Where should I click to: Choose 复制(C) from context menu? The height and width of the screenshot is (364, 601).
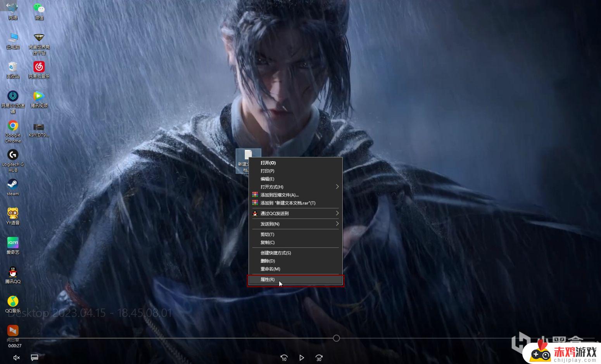point(295,243)
